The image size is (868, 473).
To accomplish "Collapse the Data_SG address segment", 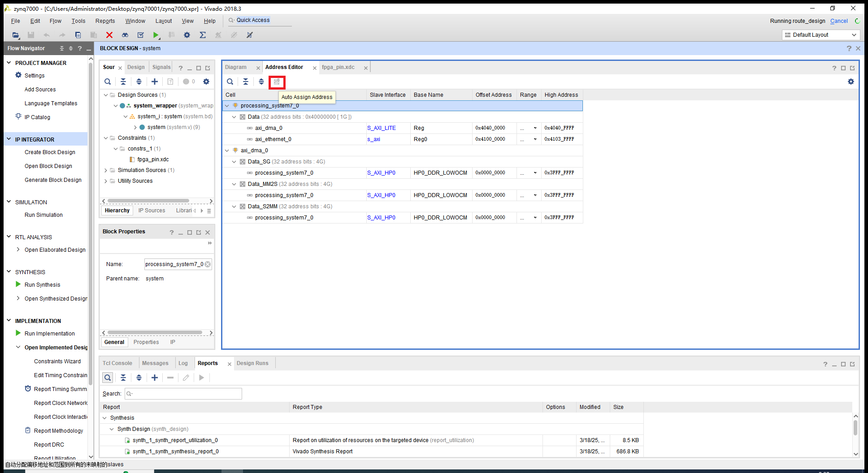I will 234,162.
